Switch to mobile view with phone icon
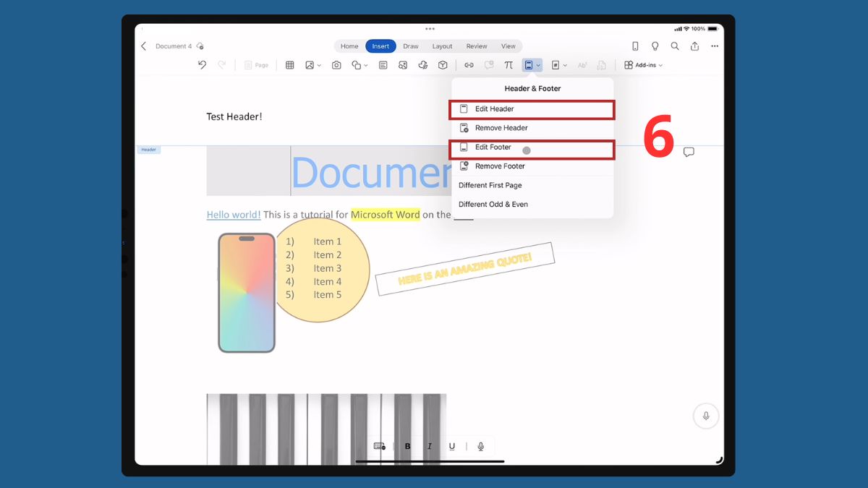 [x=635, y=46]
